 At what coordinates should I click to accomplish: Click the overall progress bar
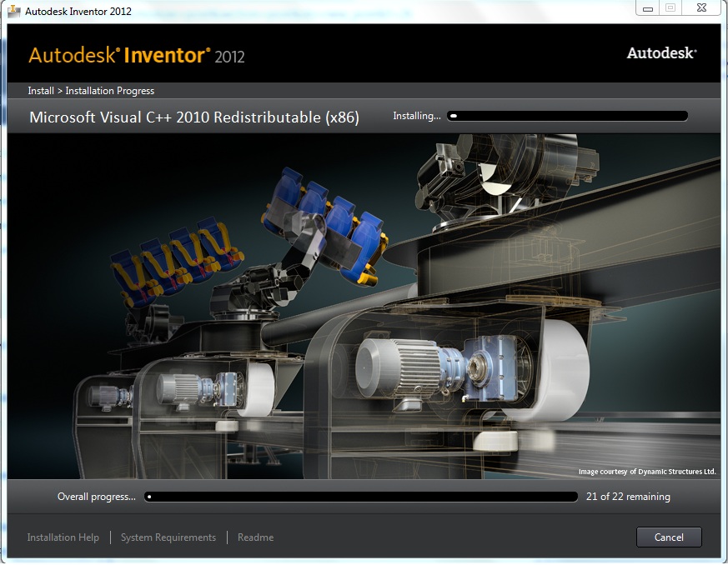(361, 497)
